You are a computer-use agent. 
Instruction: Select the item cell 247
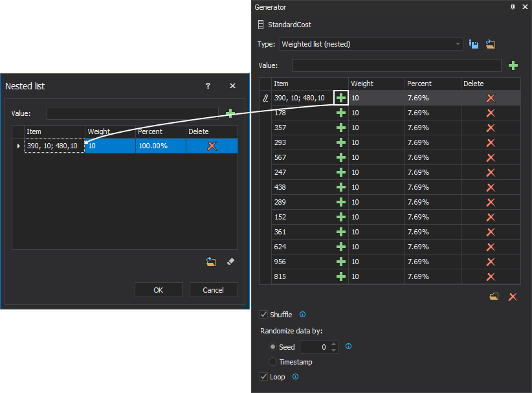pyautogui.click(x=303, y=172)
